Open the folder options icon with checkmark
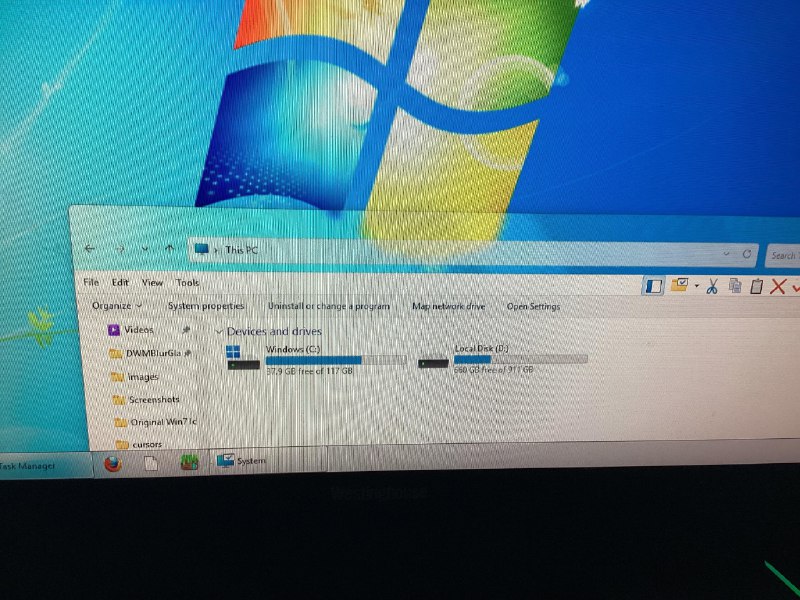800x600 pixels. point(679,285)
